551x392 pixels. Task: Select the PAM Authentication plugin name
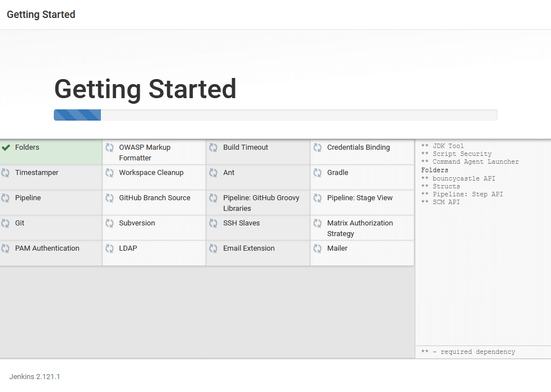tap(47, 248)
